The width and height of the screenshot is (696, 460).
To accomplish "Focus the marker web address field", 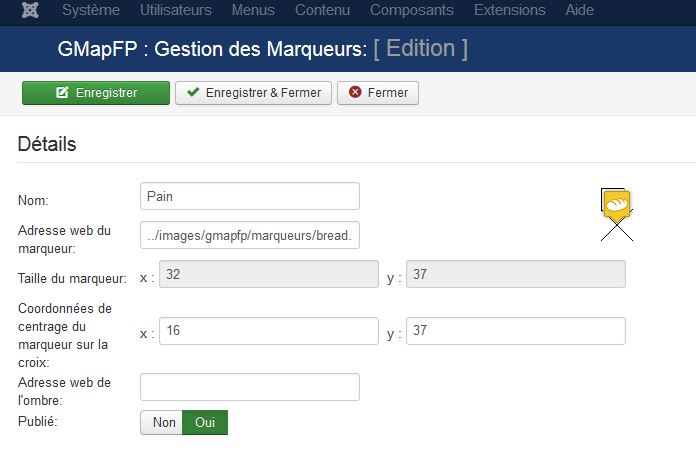I will click(250, 235).
